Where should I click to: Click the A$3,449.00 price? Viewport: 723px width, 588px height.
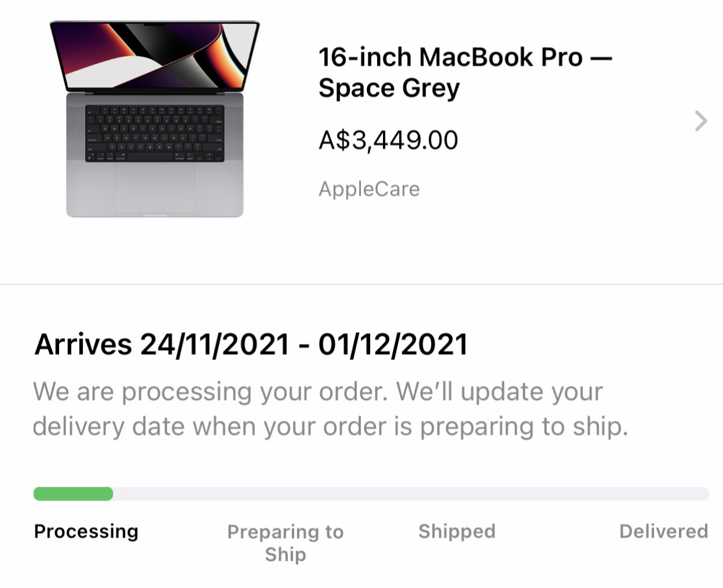pos(388,140)
